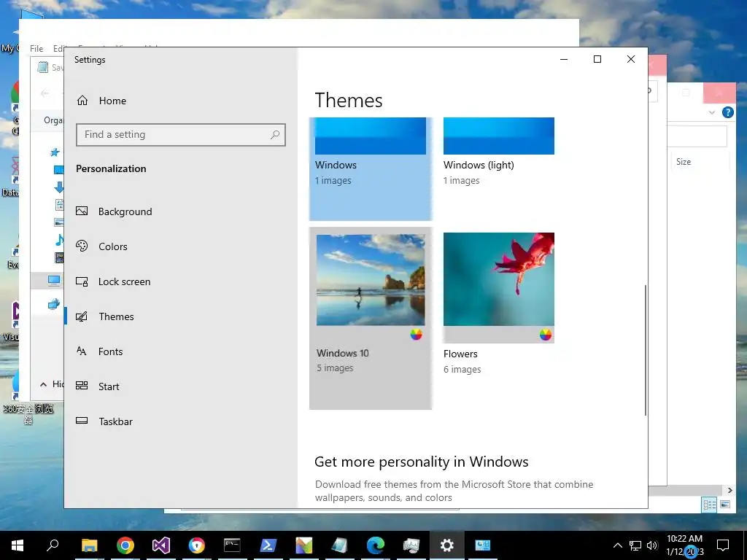Click the Lock screen icon in sidebar
The image size is (747, 560).
point(82,281)
